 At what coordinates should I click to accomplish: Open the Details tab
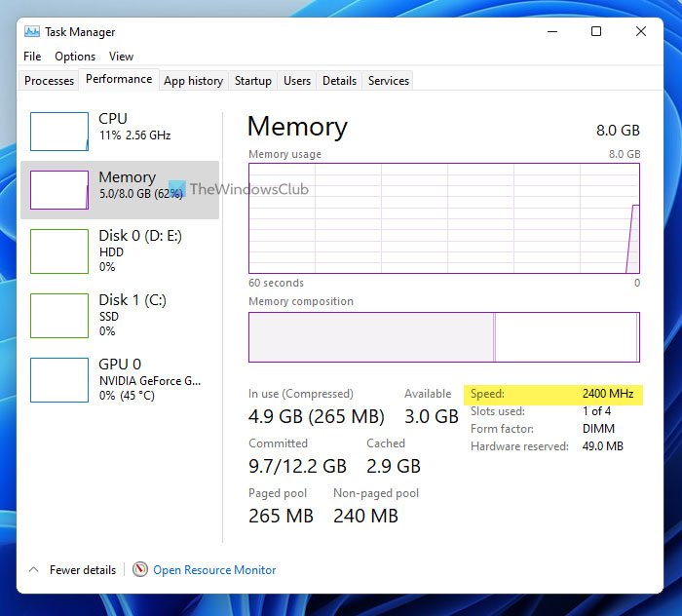coord(339,81)
